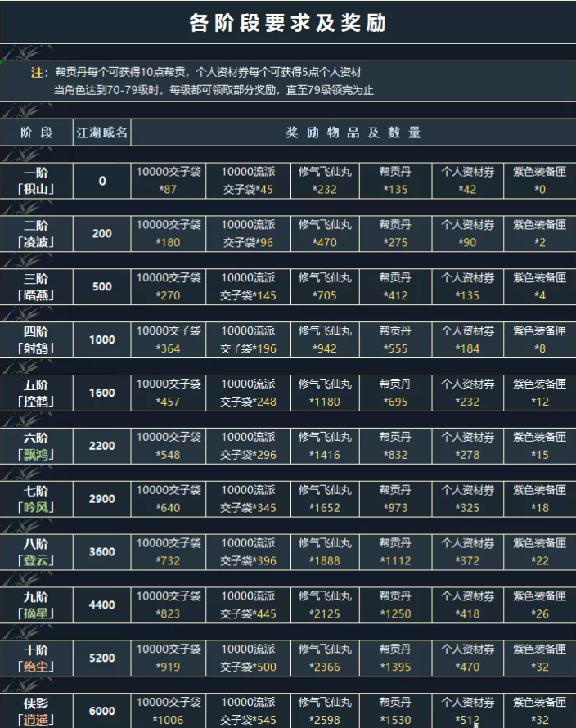This screenshot has width=576, height=728.
Task: Click the 帮贡丹 *1112 cell
Action: 395,551
